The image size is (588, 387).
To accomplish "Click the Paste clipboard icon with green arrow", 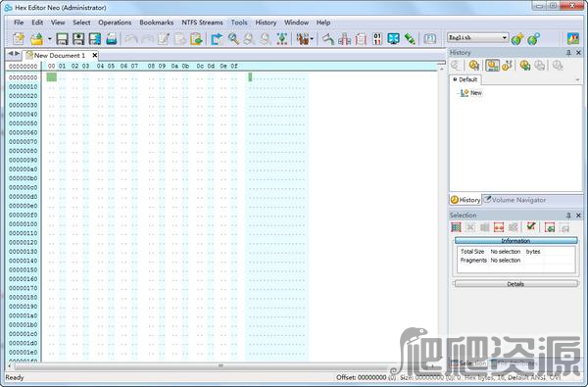I will coord(196,38).
